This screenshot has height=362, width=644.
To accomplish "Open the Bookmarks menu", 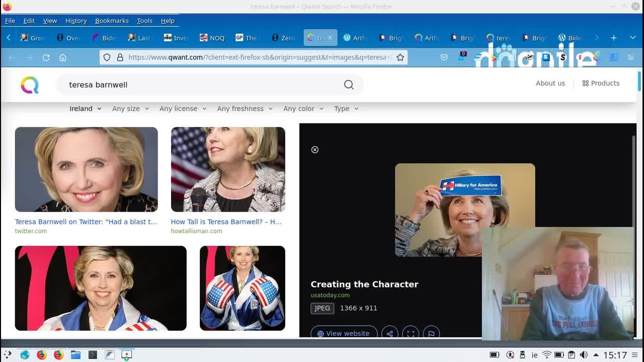I will point(112,21).
